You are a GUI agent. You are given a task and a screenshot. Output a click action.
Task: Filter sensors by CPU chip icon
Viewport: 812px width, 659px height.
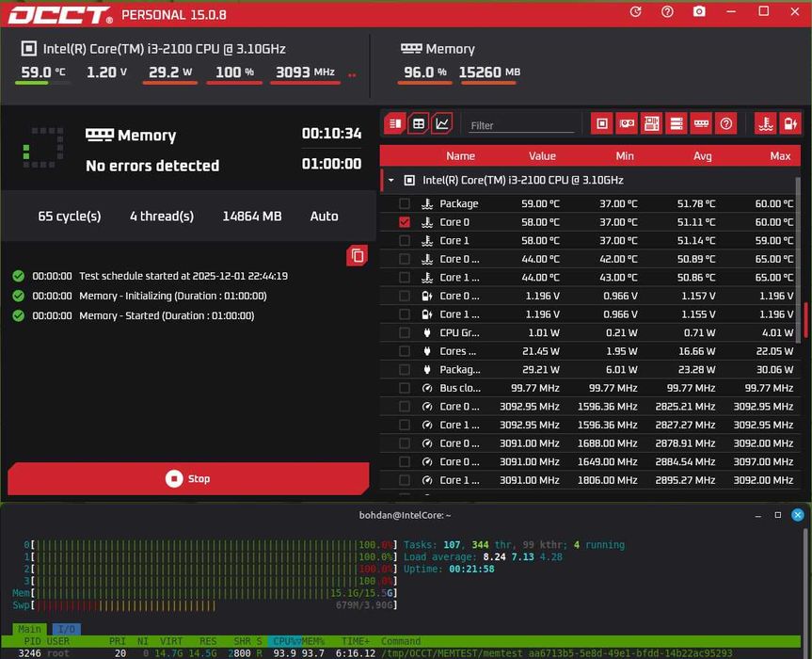point(602,124)
